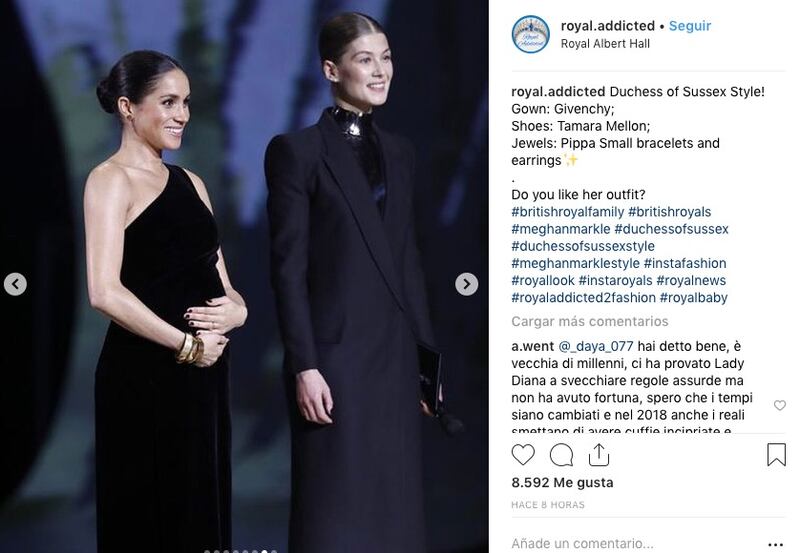This screenshot has width=800, height=553.
Task: Save post with the bookmark icon
Action: 776,455
